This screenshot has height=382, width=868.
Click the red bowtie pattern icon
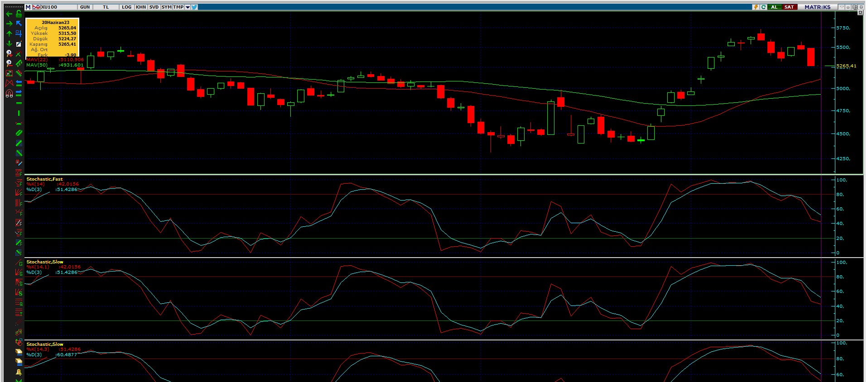click(x=9, y=83)
